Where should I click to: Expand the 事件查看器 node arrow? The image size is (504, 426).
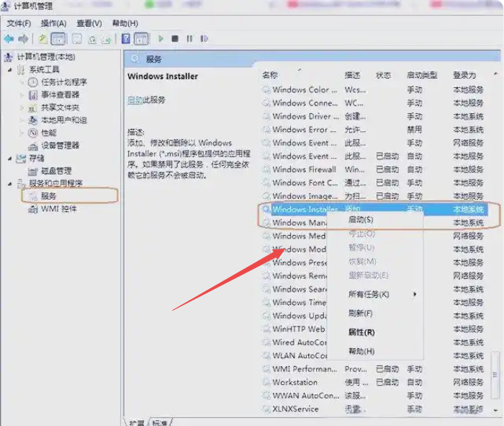pos(22,95)
